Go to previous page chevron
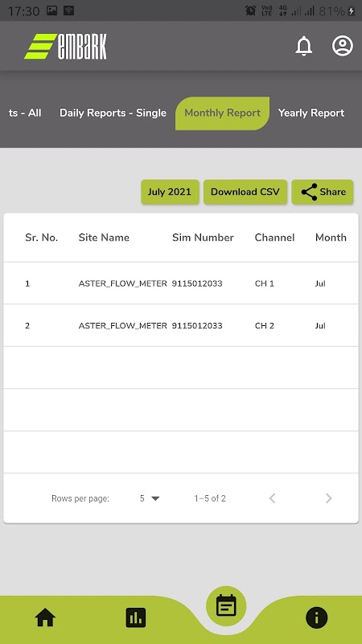 pyautogui.click(x=272, y=498)
